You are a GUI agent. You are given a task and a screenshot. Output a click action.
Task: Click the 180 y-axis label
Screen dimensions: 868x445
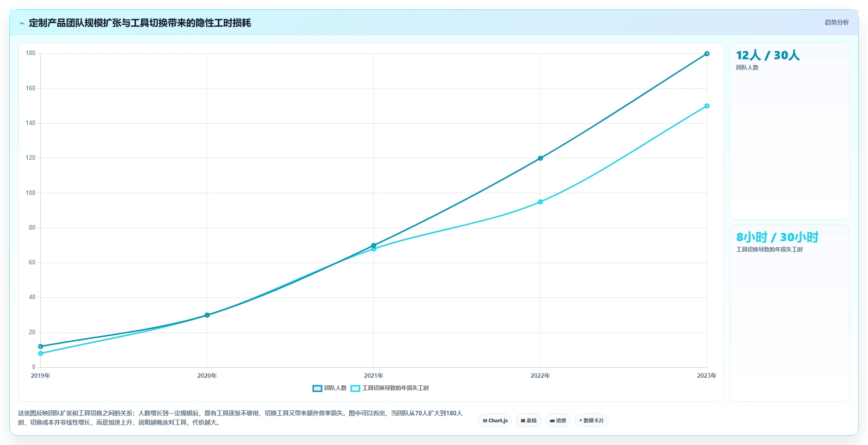(31, 53)
